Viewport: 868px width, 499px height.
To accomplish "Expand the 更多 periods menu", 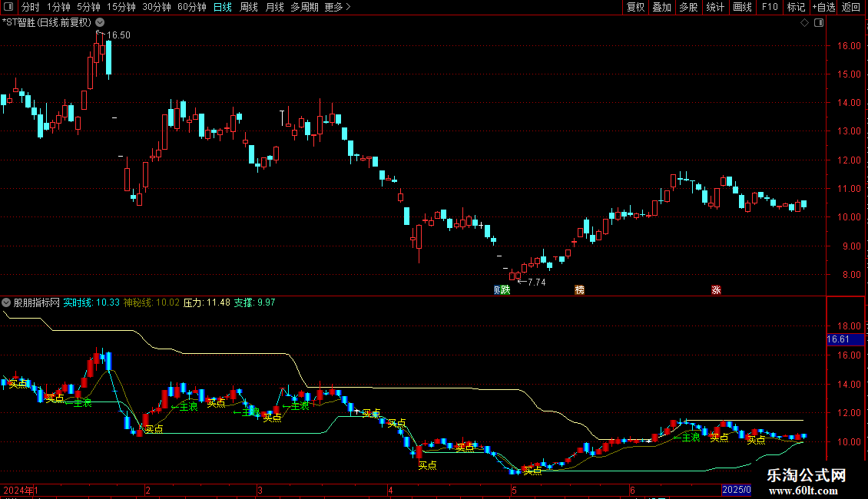I will [338, 7].
